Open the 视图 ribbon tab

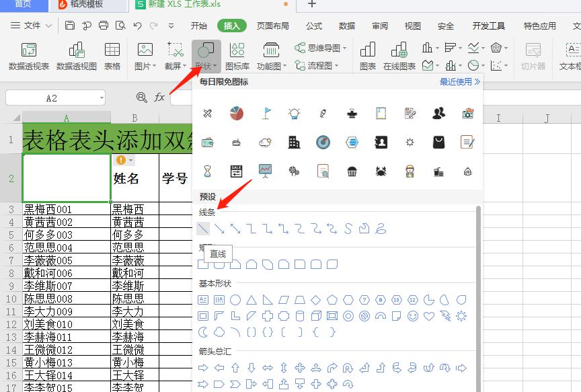(x=412, y=26)
